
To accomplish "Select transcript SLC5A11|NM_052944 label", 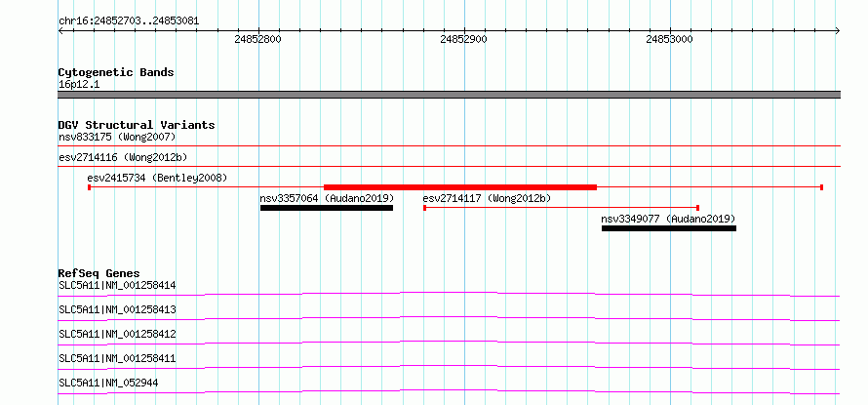I will coord(108,383).
